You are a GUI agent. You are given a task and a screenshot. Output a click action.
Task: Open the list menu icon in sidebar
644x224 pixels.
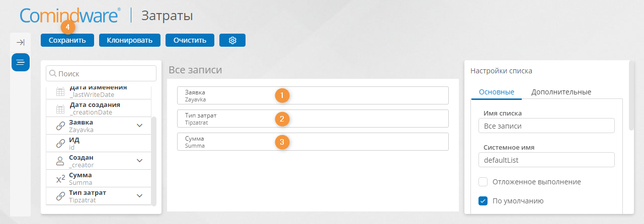point(21,62)
